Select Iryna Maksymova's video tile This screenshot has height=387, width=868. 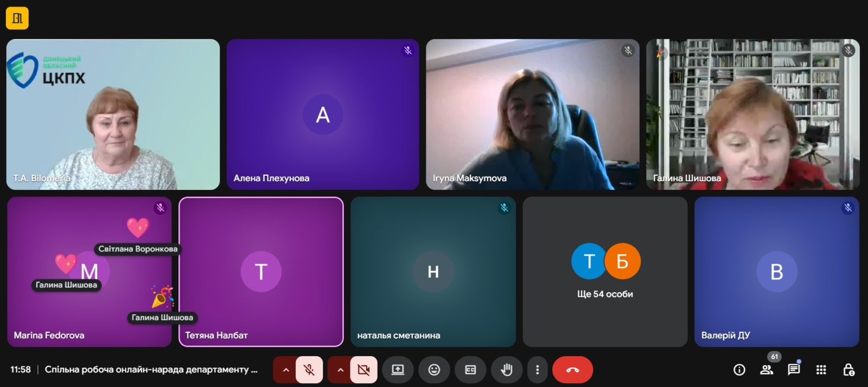click(x=532, y=114)
